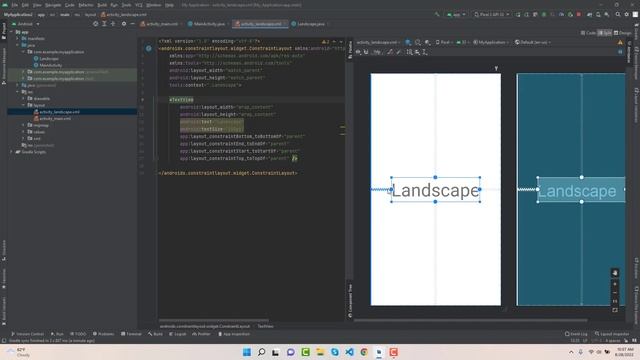Click the infer constraints wand icon
Viewport: 640px width, 360px height.
click(398, 52)
